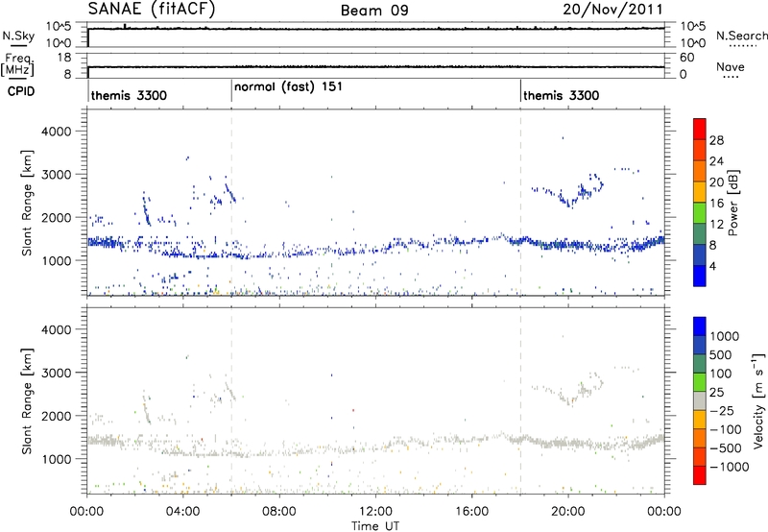
Task: Click the -1000 label on Velocity colorbar
Action: [x=729, y=467]
